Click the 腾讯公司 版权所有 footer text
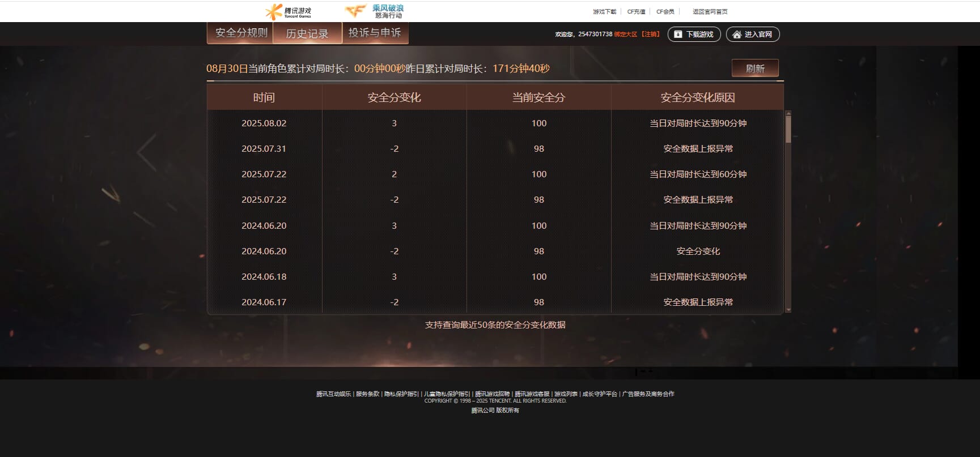The image size is (980, 457). point(495,411)
